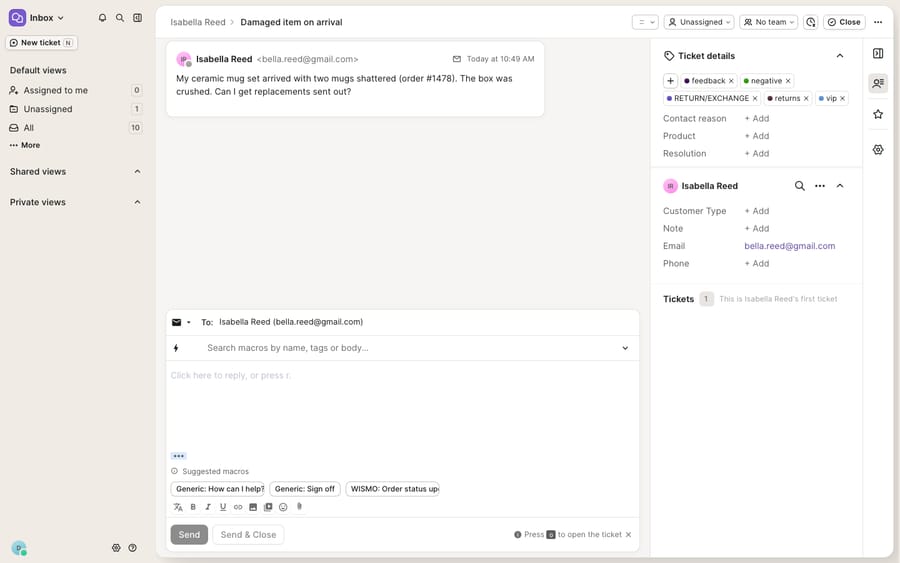
Task: Open the translate tool in reply toolbar
Action: 178,507
